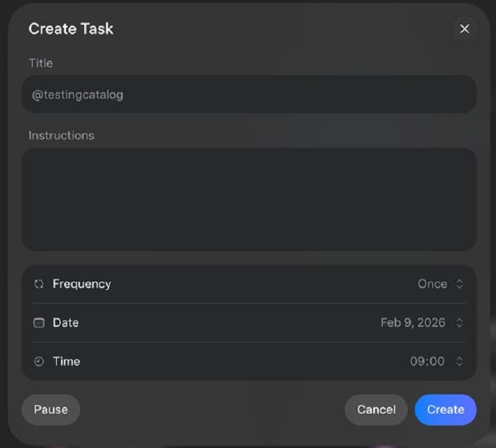
Task: Close the Create Task dialog with X
Action: (464, 28)
